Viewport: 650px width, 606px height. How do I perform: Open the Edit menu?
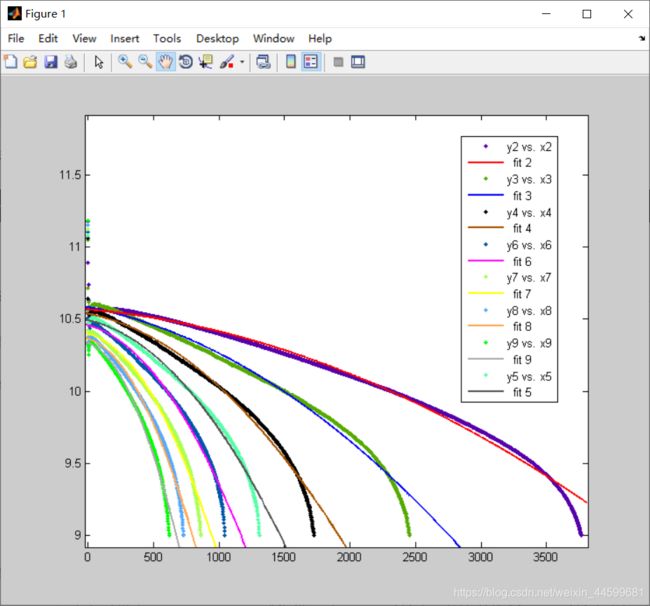tap(48, 39)
